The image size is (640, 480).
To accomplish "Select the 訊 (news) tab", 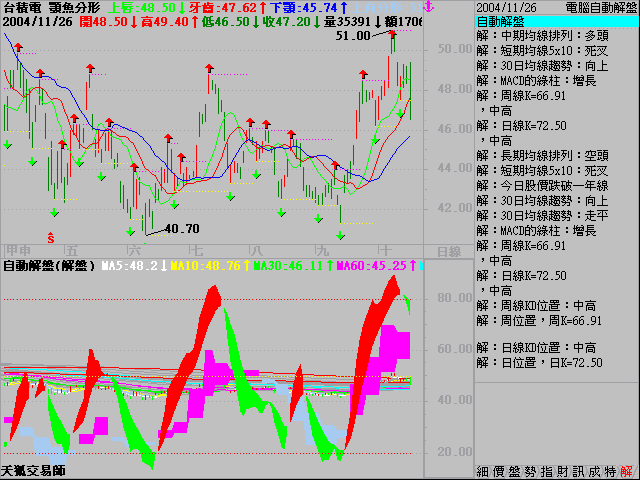I will [578, 471].
